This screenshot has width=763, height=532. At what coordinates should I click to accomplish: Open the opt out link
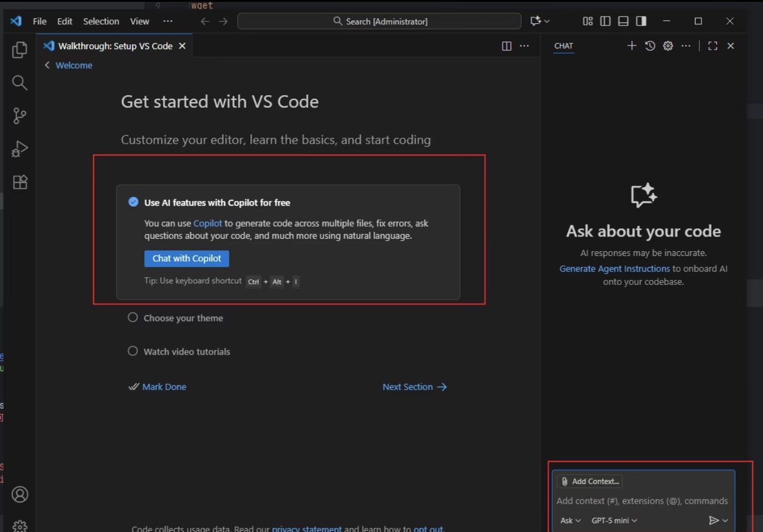coord(428,528)
